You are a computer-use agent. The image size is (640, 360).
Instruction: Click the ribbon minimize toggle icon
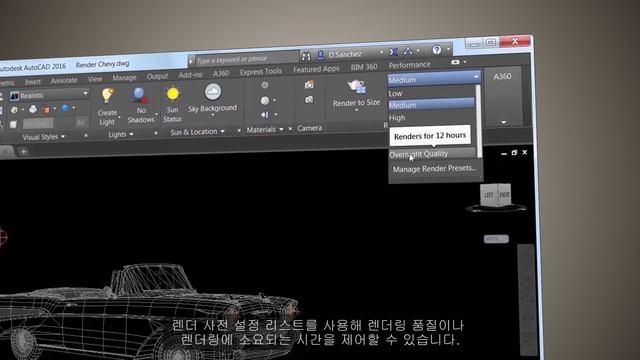(456, 62)
